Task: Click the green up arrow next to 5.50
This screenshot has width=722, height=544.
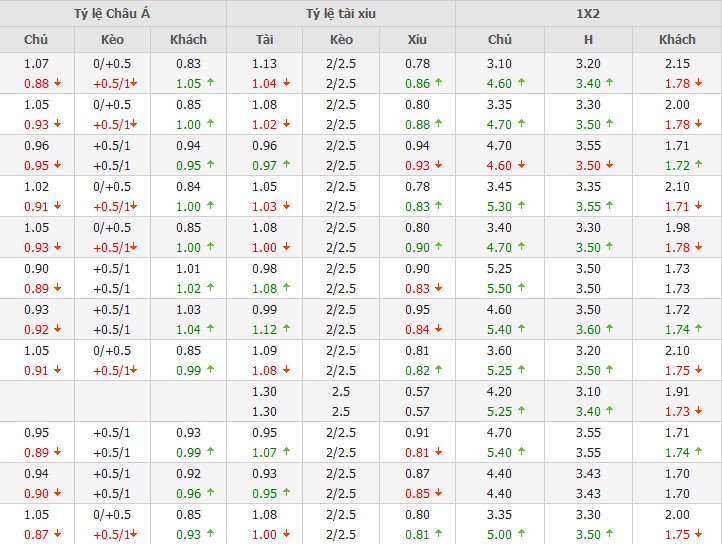Action: pos(522,288)
